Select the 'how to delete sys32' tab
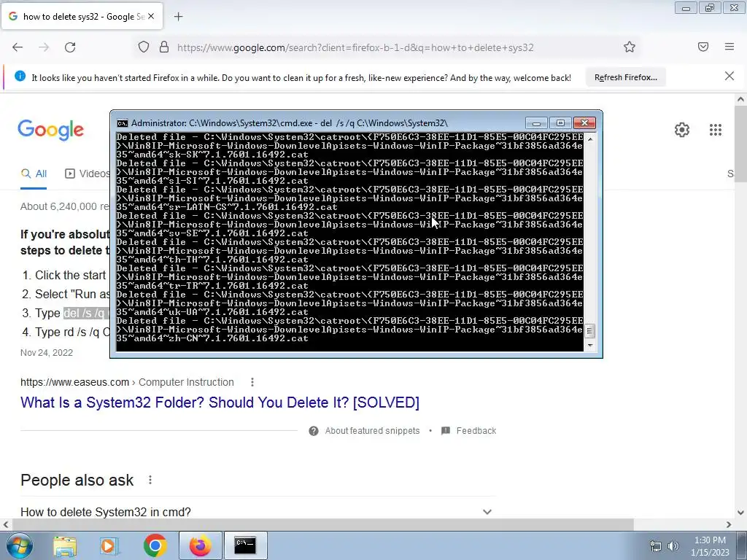Viewport: 747px width, 560px height. point(82,16)
